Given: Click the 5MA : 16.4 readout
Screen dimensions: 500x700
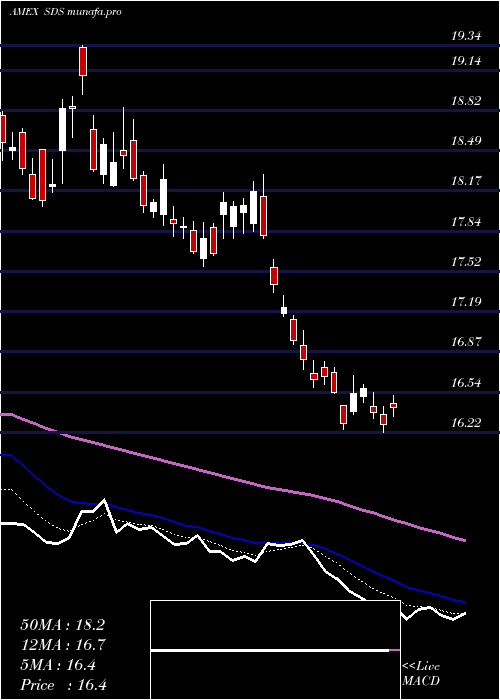Looking at the screenshot, I should (58, 665).
